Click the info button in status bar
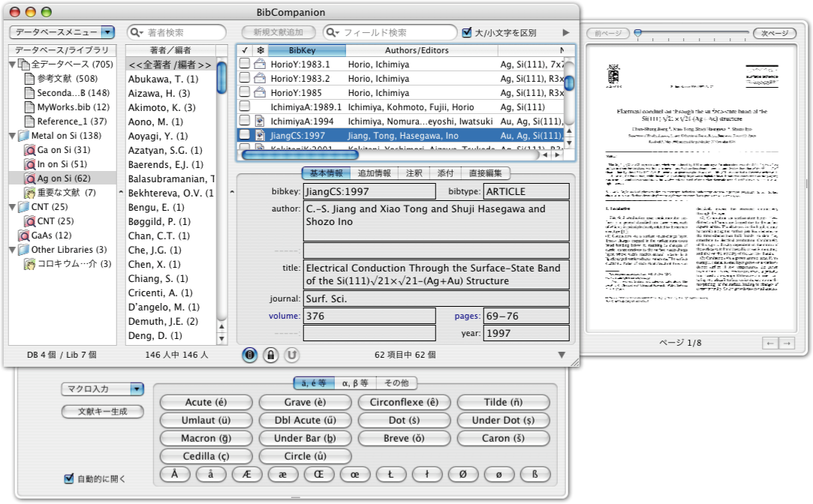 point(249,355)
